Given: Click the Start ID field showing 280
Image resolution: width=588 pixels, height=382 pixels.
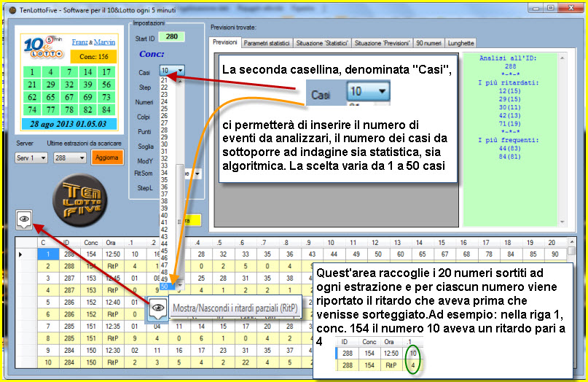Looking at the screenshot, I should click(171, 36).
